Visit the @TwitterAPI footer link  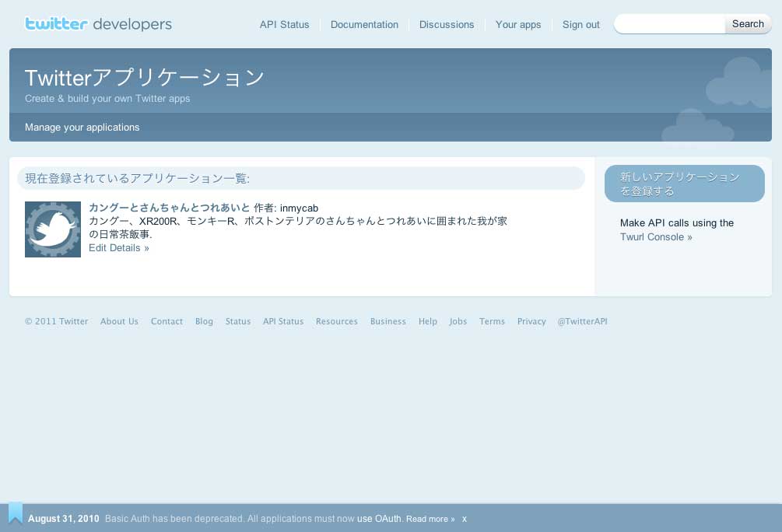582,321
